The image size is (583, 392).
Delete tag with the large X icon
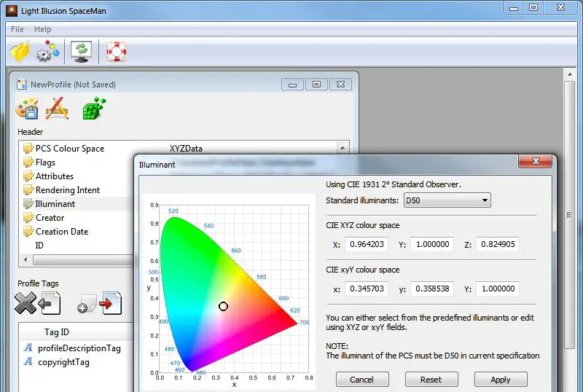25,303
